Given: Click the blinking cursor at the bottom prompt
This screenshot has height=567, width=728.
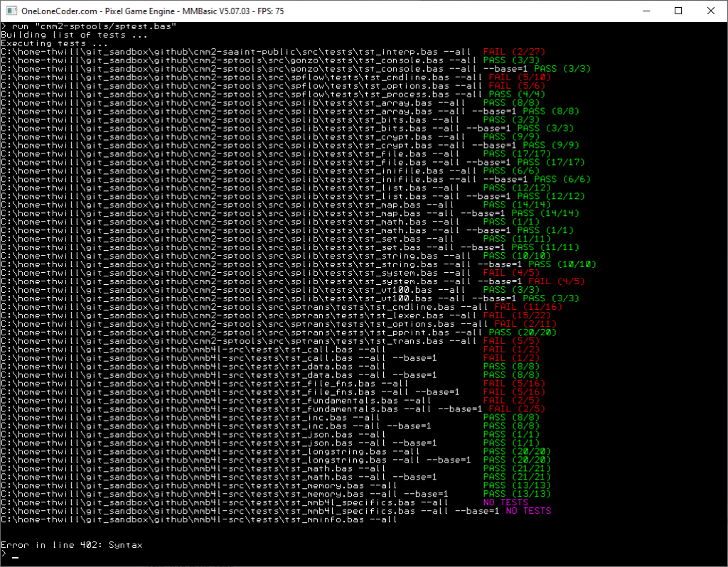Looking at the screenshot, I should coord(15,557).
